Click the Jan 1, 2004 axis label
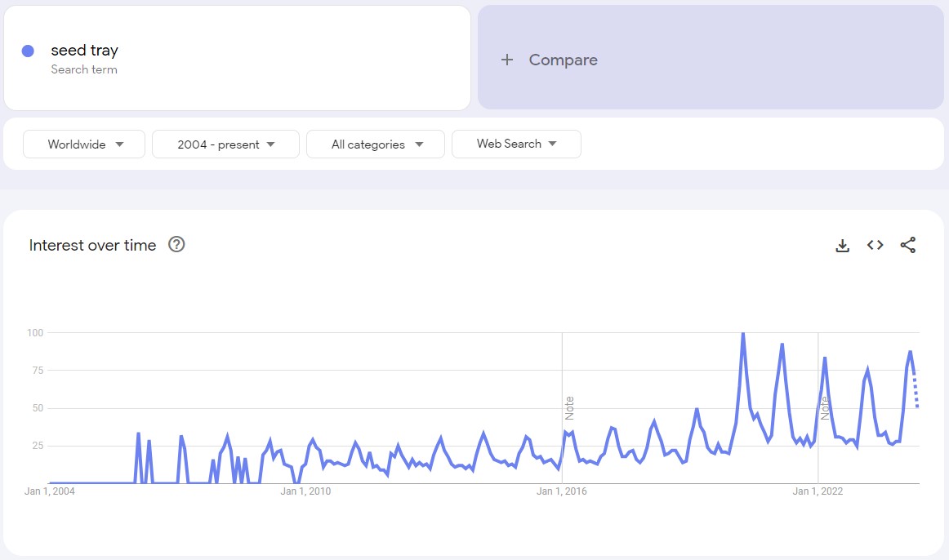The image size is (949, 560). pos(51,491)
